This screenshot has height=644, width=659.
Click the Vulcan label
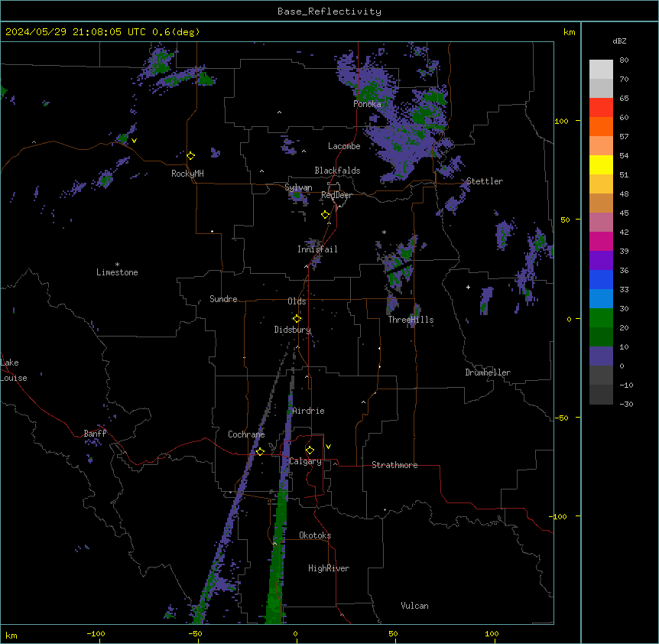[414, 606]
